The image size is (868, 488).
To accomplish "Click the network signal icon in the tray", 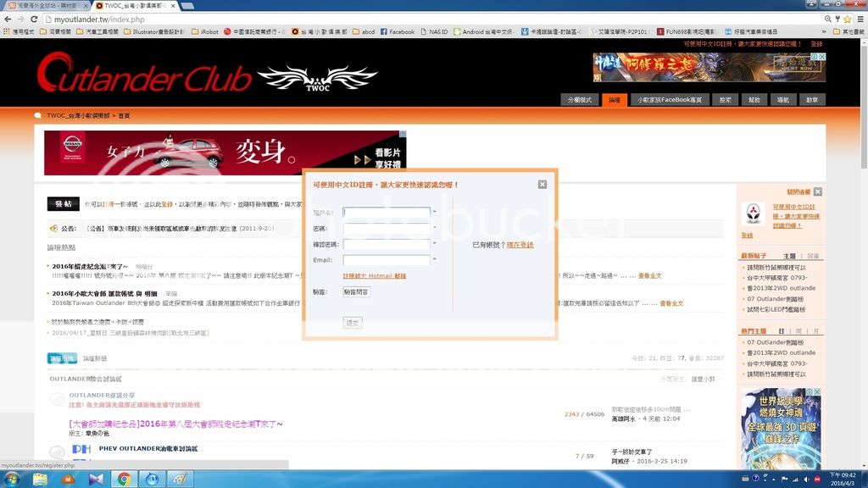I will click(795, 480).
